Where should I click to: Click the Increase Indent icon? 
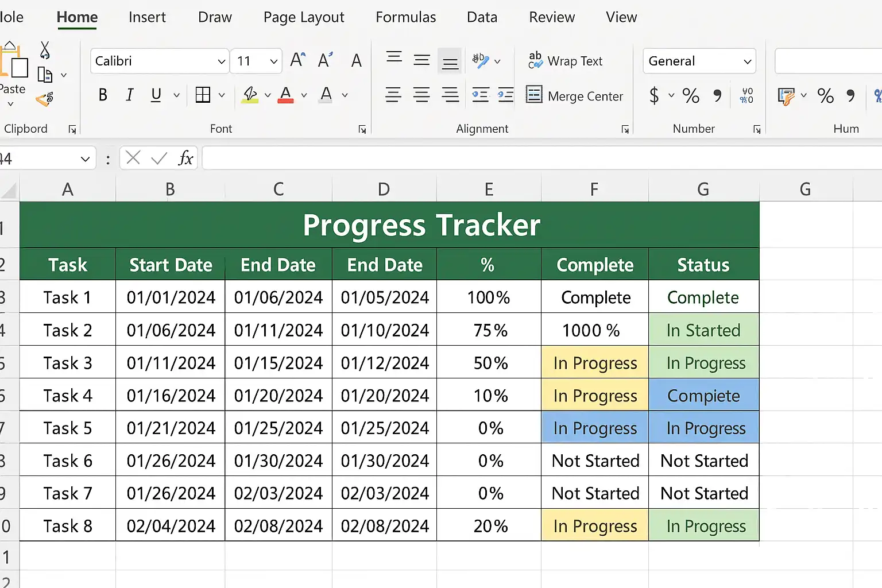505,95
